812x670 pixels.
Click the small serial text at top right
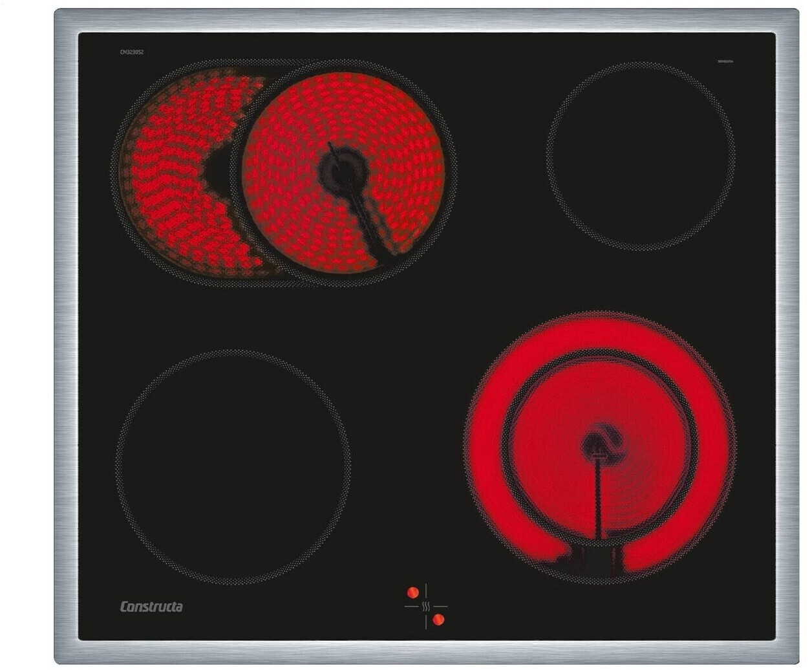pos(724,61)
